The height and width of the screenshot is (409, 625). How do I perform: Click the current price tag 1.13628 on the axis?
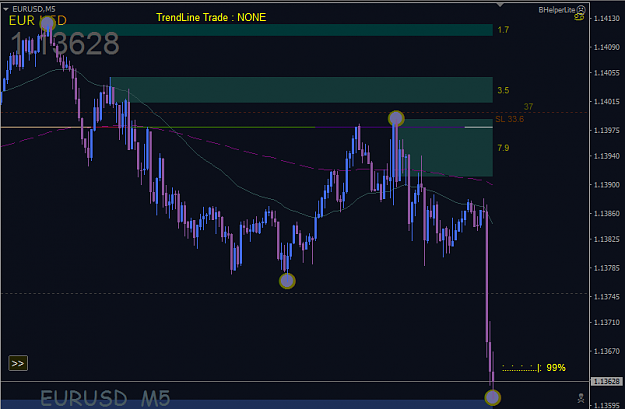[x=606, y=381]
